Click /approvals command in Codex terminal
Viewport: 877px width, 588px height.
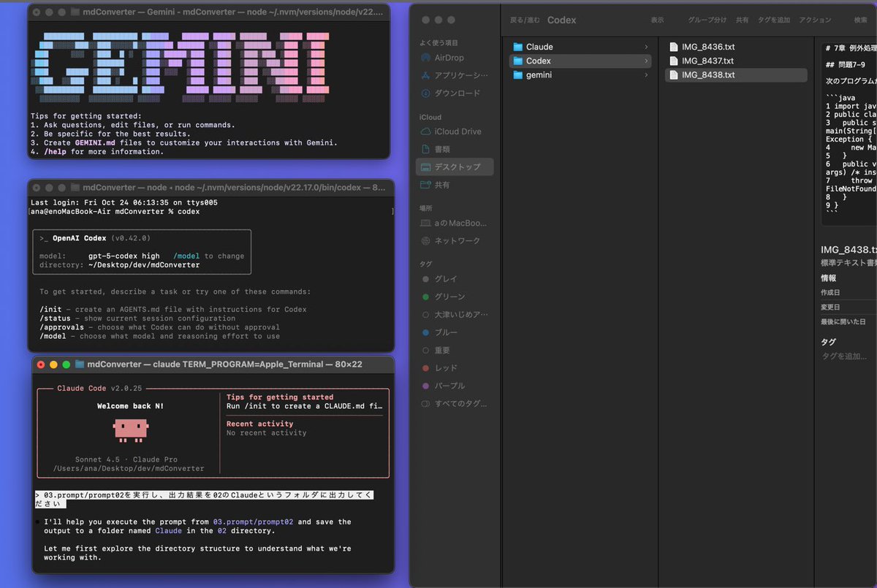(62, 327)
